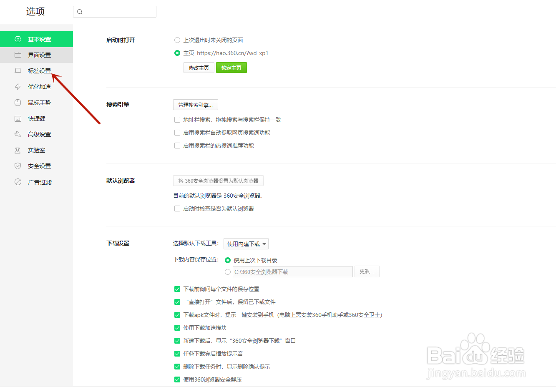Enable 启用搜索栏的热搜词推荐功能
The height and width of the screenshot is (392, 556).
[x=177, y=146]
